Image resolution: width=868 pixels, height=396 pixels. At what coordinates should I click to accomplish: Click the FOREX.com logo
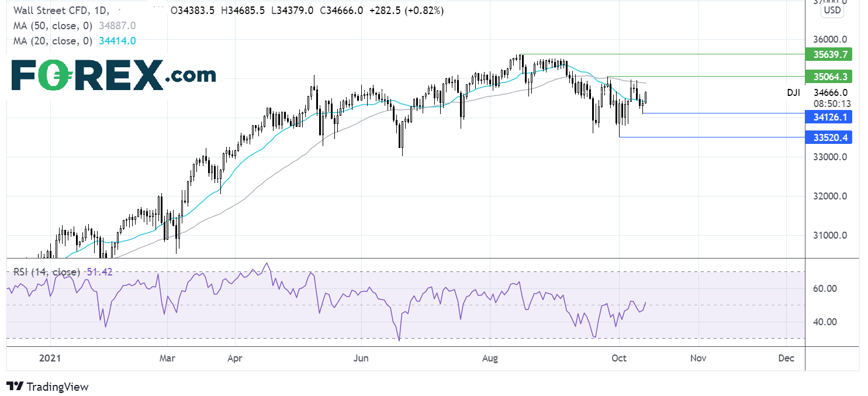point(113,75)
